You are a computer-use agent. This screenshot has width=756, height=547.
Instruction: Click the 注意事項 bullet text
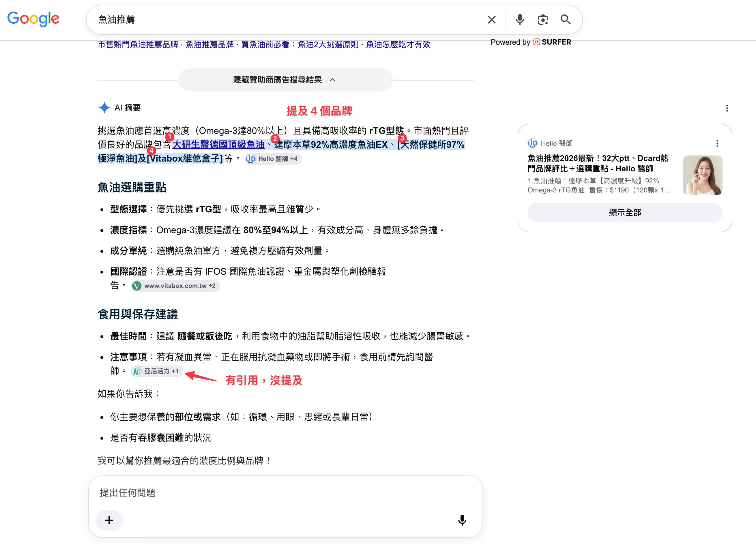(x=272, y=364)
